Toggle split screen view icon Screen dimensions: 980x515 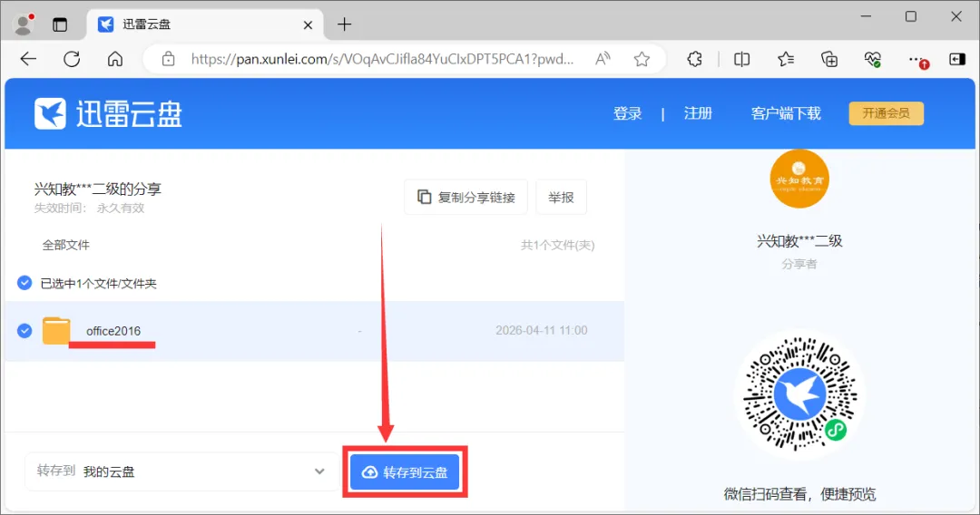coord(742,59)
